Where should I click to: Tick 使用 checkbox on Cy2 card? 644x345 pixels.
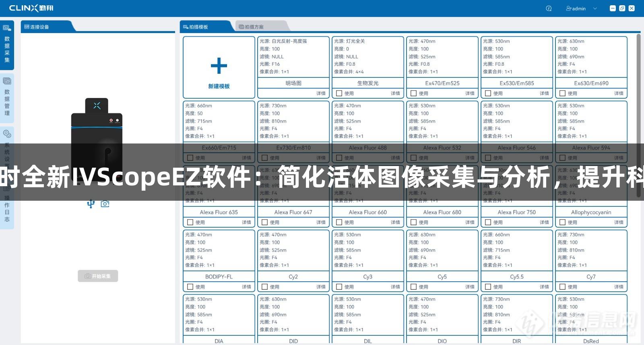pyautogui.click(x=264, y=287)
